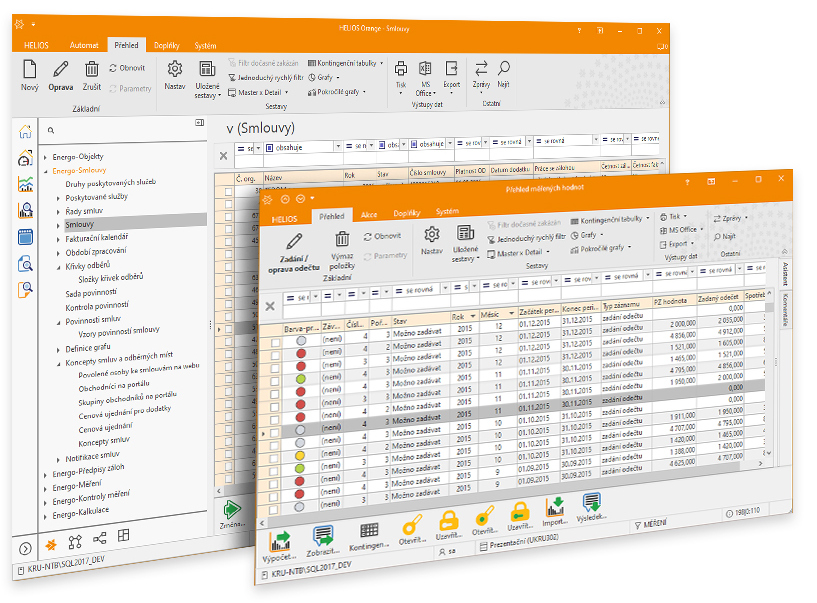The width and height of the screenshot is (817, 603).
Task: Select Fakturační kalendář in the tree
Action: [97, 238]
